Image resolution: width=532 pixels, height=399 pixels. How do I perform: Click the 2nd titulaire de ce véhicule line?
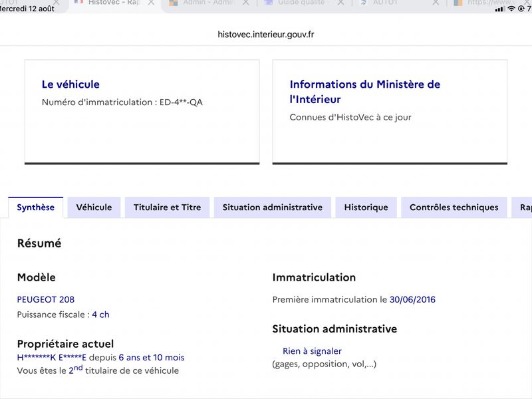point(98,370)
